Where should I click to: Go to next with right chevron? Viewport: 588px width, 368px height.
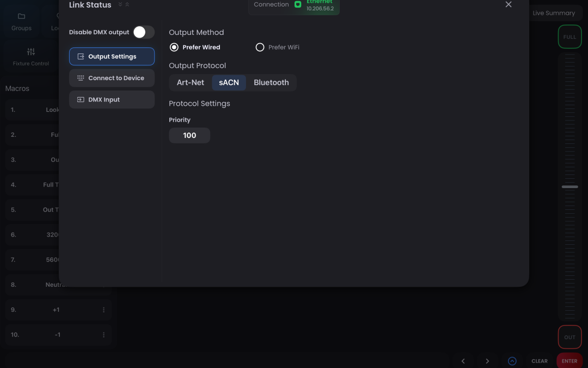pyautogui.click(x=487, y=361)
